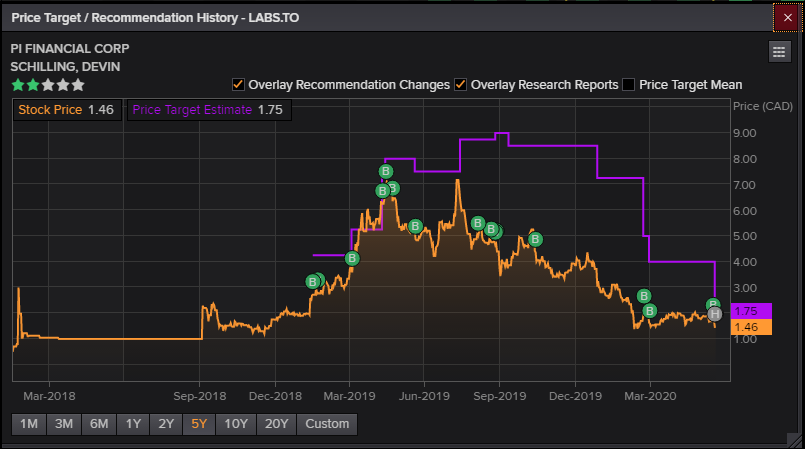Screen dimensions: 805x449
Task: Switch to the 3M time range
Action: 64,424
